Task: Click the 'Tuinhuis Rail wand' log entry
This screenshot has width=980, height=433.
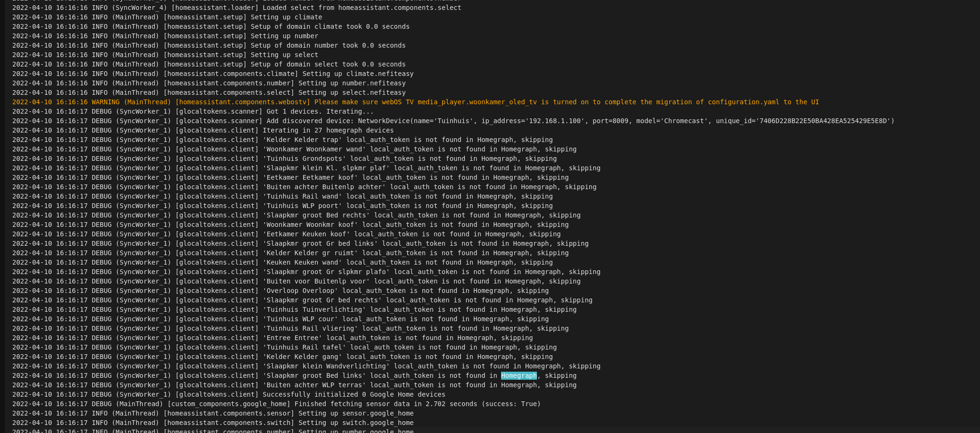Action: [x=282, y=197]
